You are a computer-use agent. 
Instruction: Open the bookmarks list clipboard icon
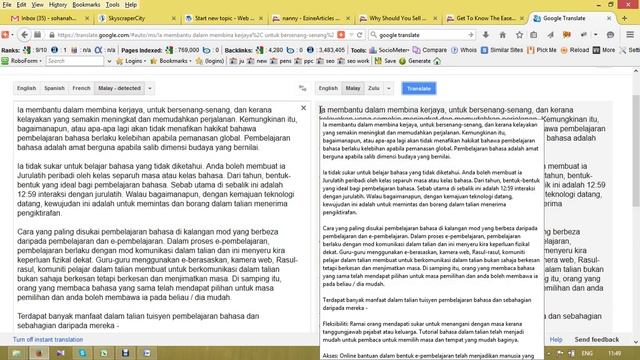coord(533,35)
